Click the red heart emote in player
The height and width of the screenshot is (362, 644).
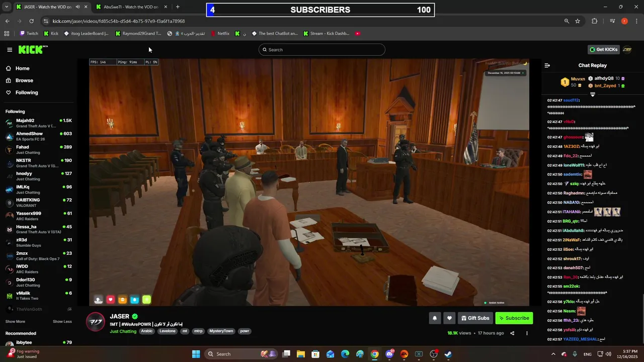[111, 300]
